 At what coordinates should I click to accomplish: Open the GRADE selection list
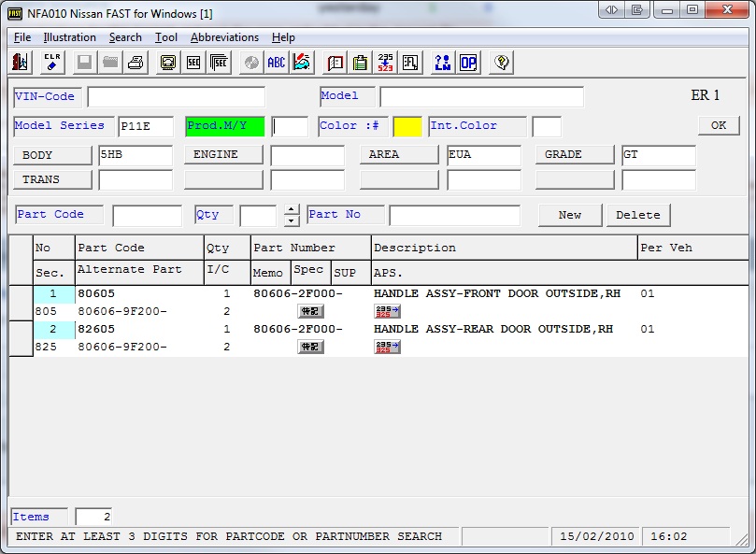574,155
